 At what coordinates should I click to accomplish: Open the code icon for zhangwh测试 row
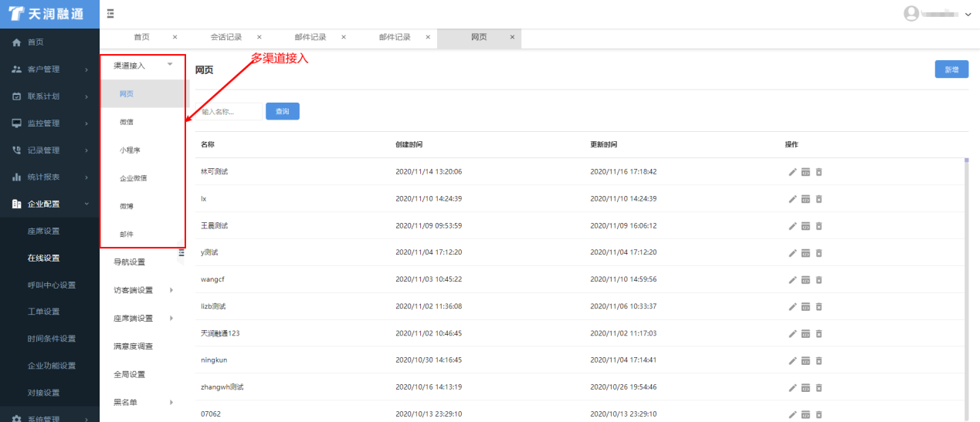[805, 387]
